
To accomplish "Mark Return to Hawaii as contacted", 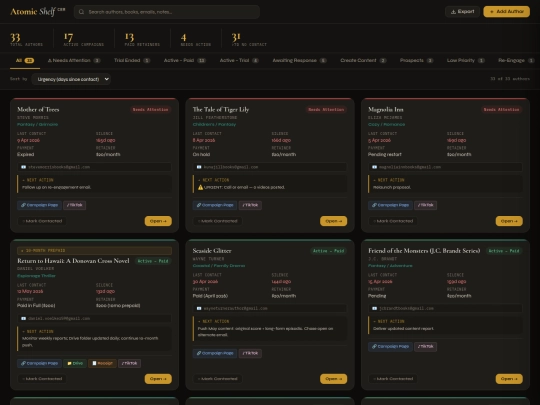I will click(x=42, y=378).
